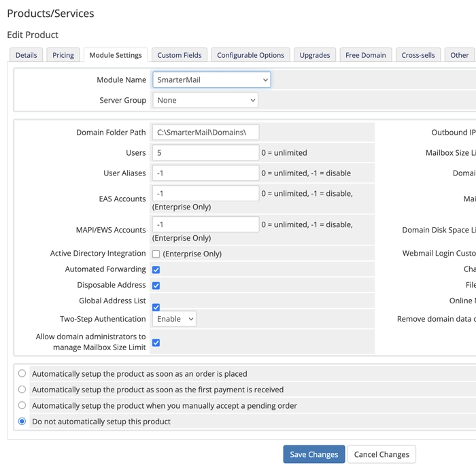Image resolution: width=476 pixels, height=476 pixels.
Task: Uncheck the Automated Forwarding checkbox
Action: (x=156, y=269)
